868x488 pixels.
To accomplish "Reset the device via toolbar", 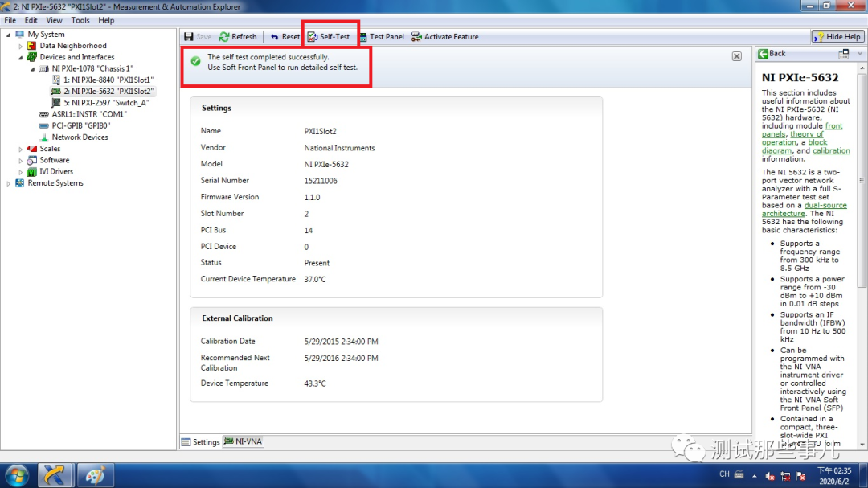I will click(x=285, y=36).
